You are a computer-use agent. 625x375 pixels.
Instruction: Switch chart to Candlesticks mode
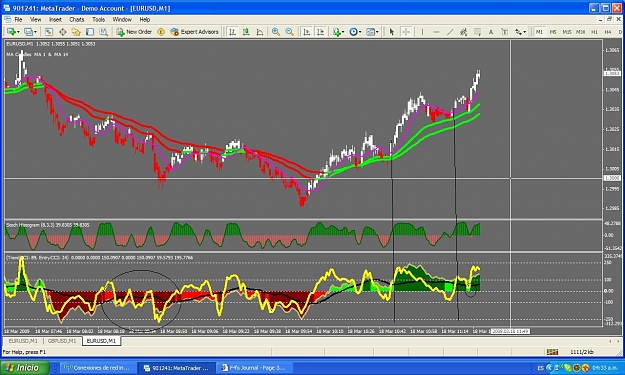tap(246, 32)
